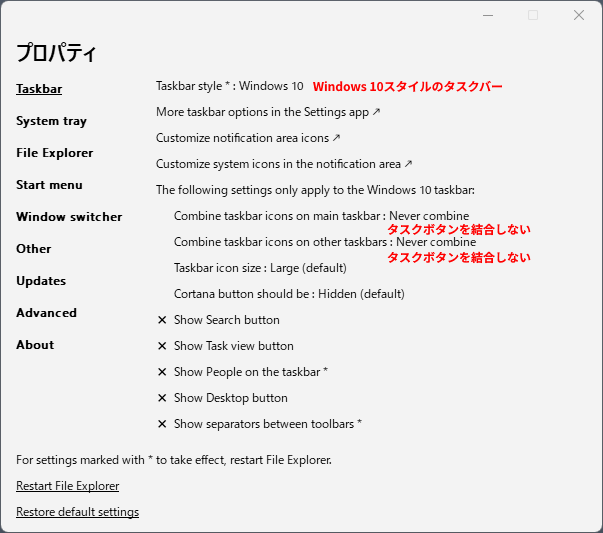This screenshot has width=603, height=533.
Task: Change Combine taskbar icons on main taskbar
Action: click(x=321, y=216)
